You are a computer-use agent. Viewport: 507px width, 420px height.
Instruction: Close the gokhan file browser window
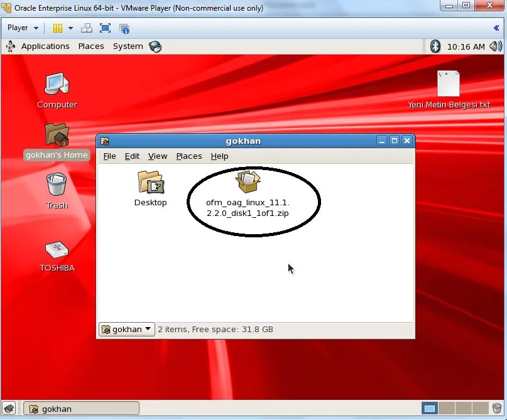pyautogui.click(x=407, y=141)
